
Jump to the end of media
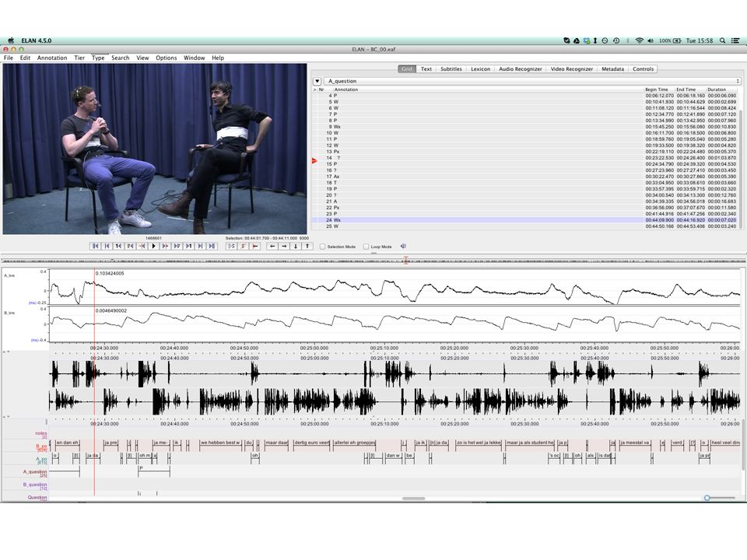click(x=212, y=247)
